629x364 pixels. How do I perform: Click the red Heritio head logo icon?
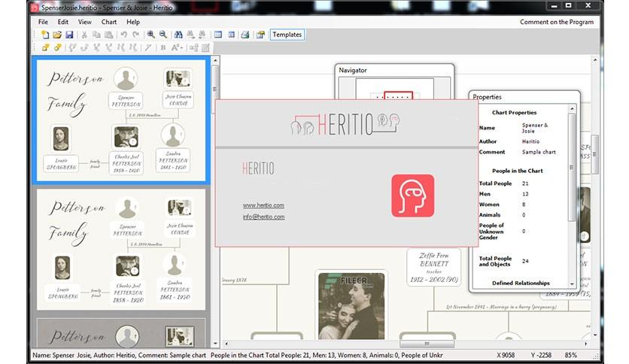tap(413, 196)
